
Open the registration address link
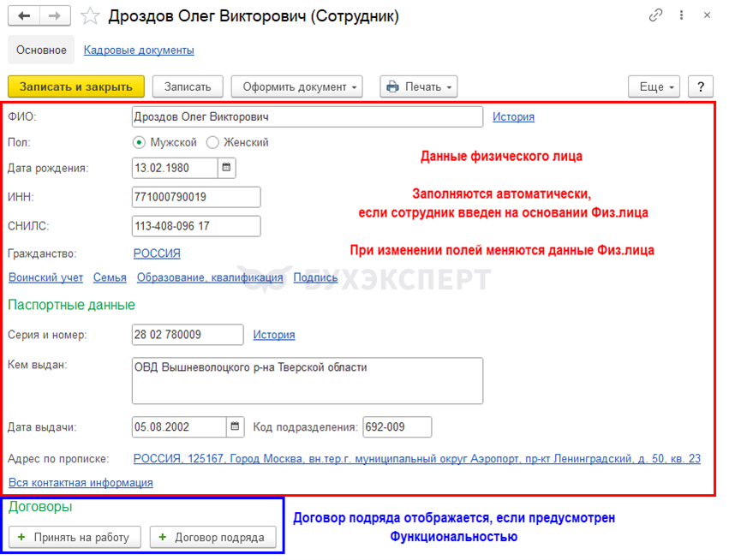pos(416,459)
